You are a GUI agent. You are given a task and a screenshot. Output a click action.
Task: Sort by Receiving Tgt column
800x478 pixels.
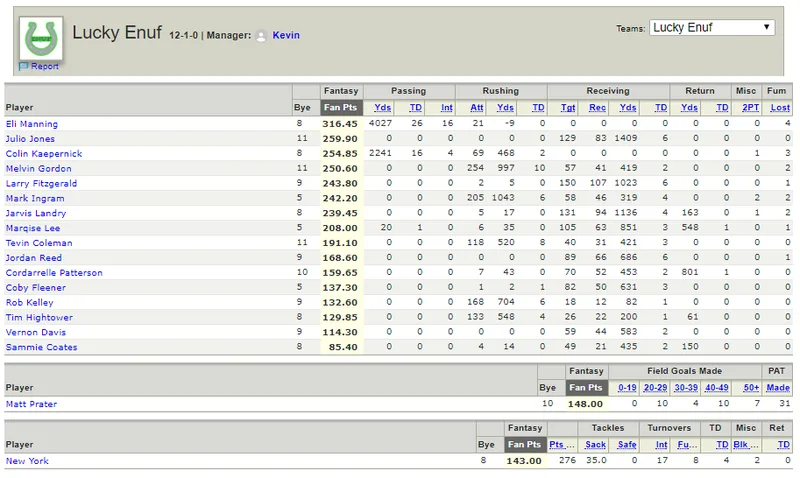pos(568,108)
